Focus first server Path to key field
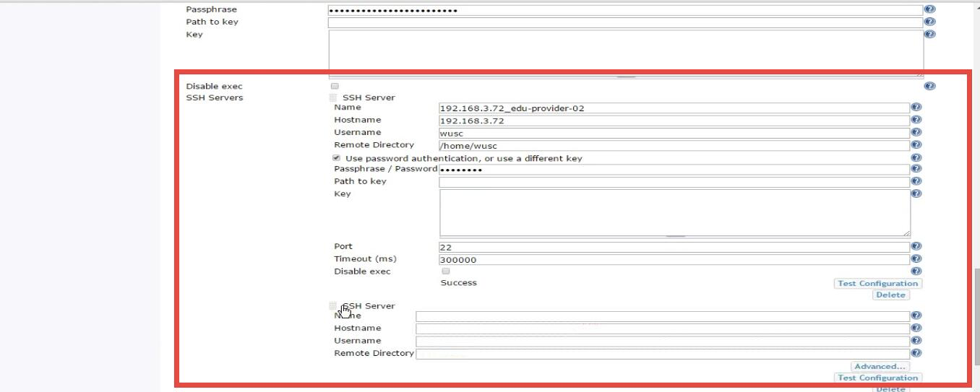The width and height of the screenshot is (980, 392). 674,182
